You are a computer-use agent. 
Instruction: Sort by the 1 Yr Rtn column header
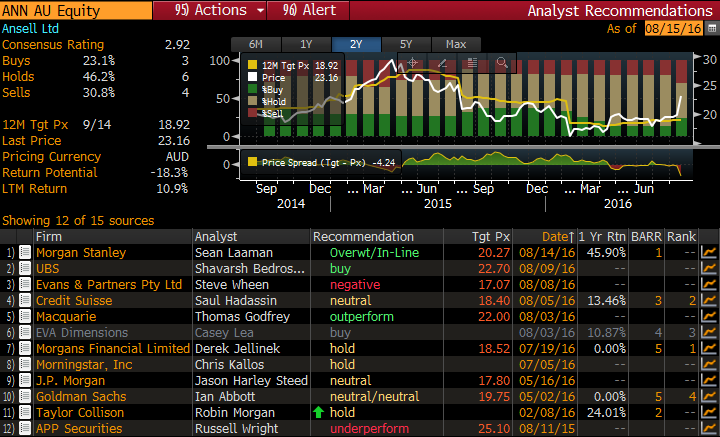click(x=602, y=237)
